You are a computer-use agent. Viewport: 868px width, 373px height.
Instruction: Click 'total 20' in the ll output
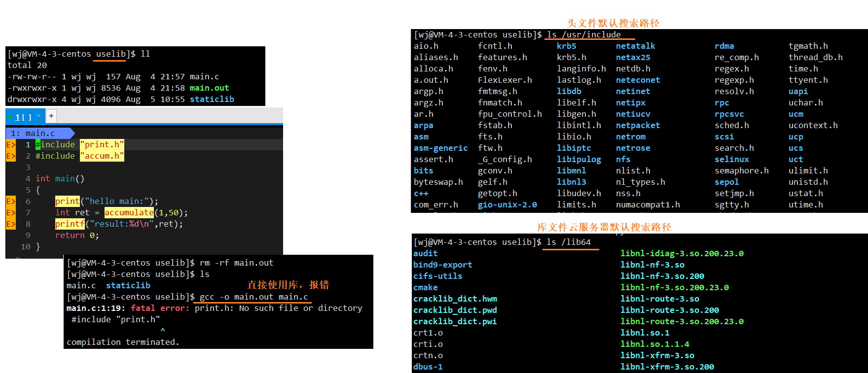pos(27,65)
